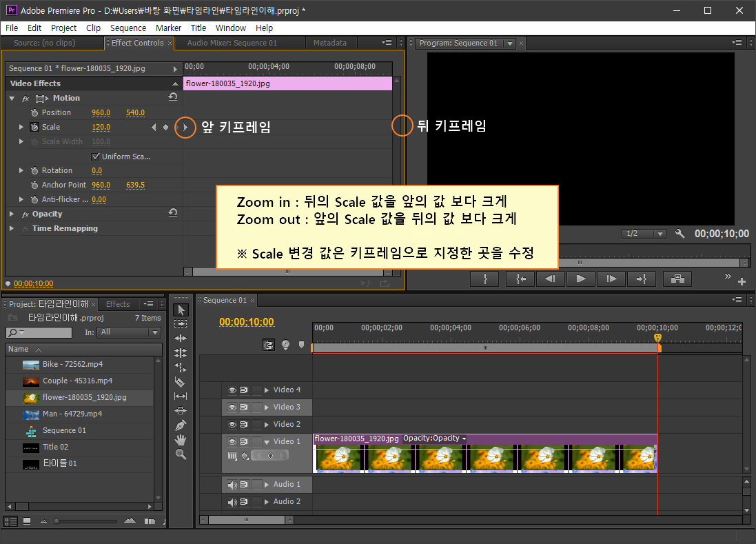The width and height of the screenshot is (756, 544).
Task: Expand the Time Remapping effect
Action: pyautogui.click(x=12, y=228)
